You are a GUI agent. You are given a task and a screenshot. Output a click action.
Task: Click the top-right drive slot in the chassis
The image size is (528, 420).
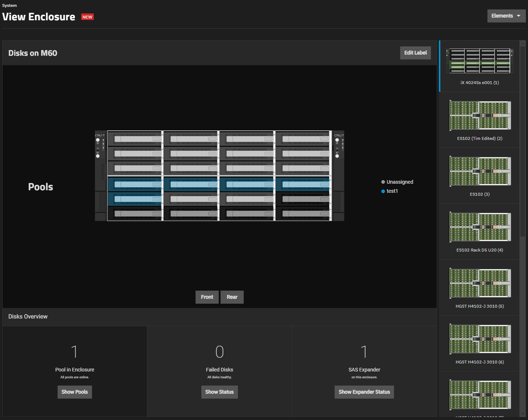303,139
